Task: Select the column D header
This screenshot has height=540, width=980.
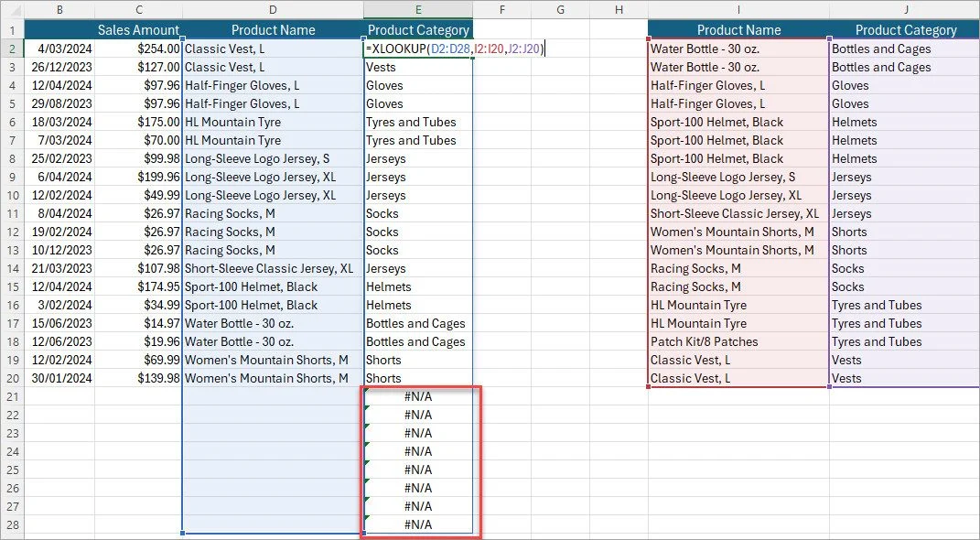Action: click(x=273, y=9)
